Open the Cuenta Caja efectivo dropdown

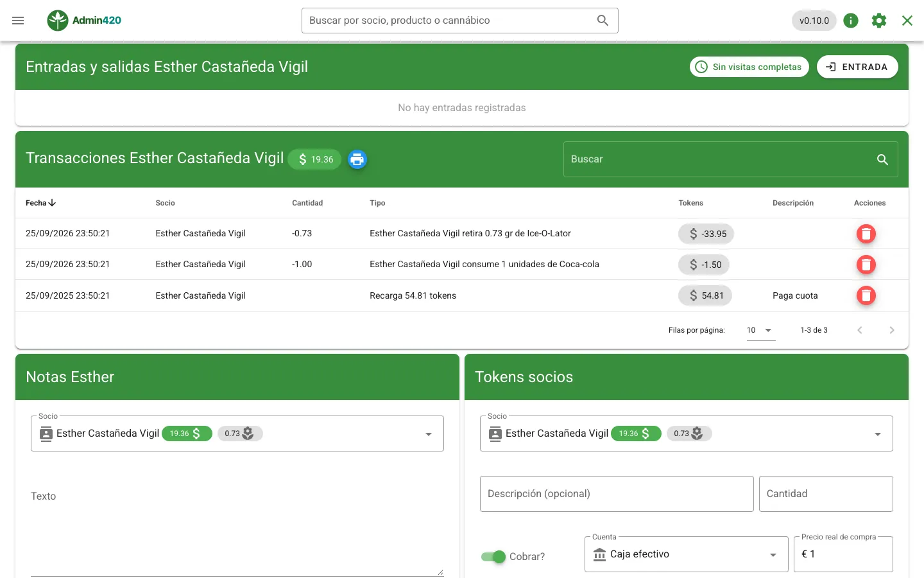tap(687, 554)
